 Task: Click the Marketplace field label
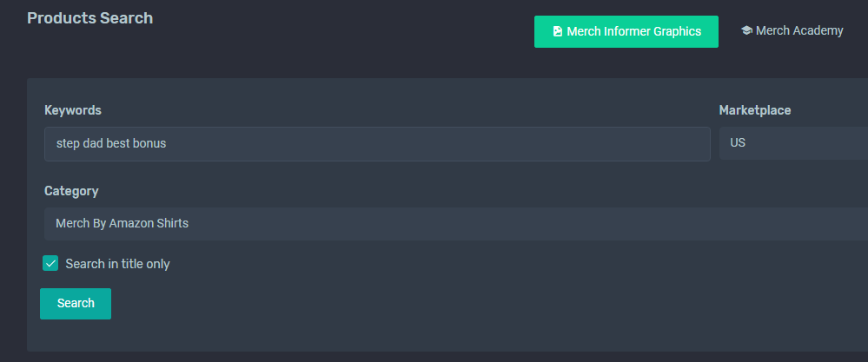point(754,110)
